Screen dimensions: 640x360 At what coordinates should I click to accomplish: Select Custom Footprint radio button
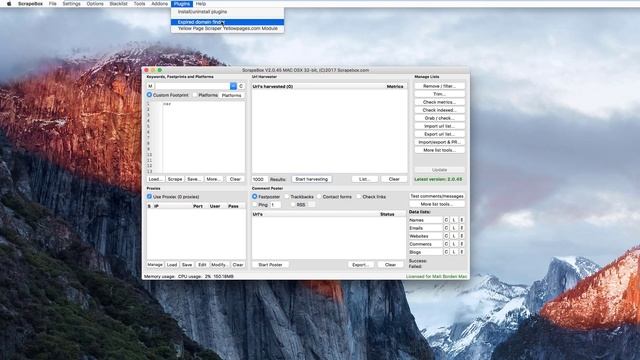(149, 95)
